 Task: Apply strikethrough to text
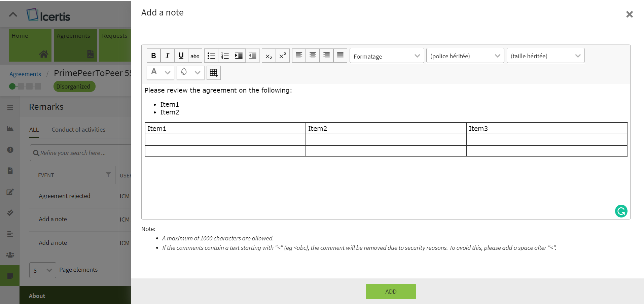pyautogui.click(x=195, y=56)
